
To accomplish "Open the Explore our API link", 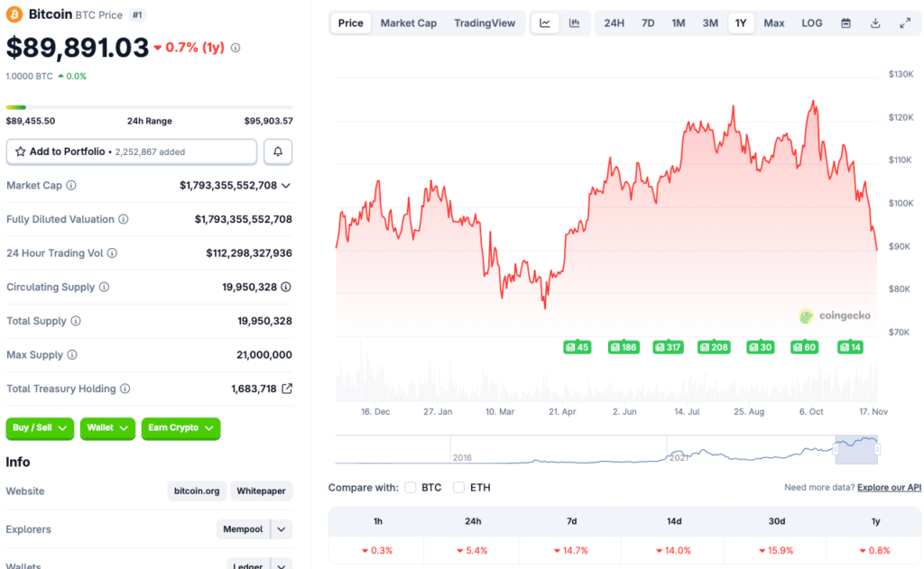I will 889,488.
